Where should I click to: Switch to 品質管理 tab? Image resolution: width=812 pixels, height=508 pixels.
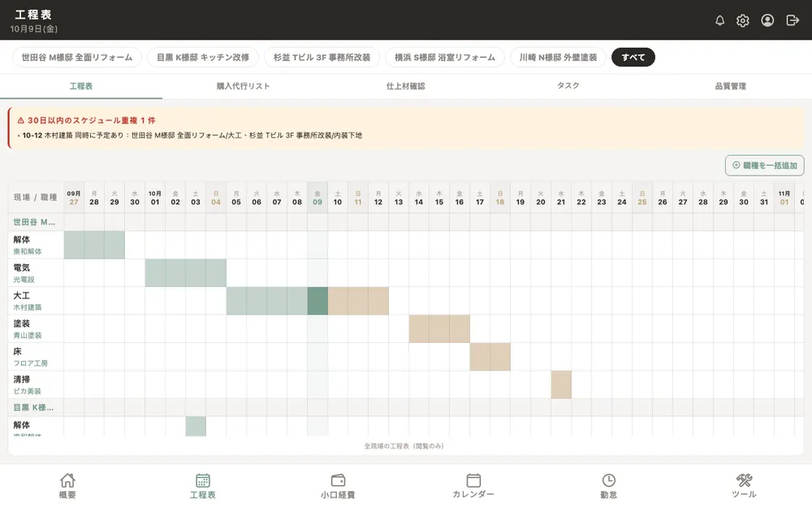pos(731,86)
